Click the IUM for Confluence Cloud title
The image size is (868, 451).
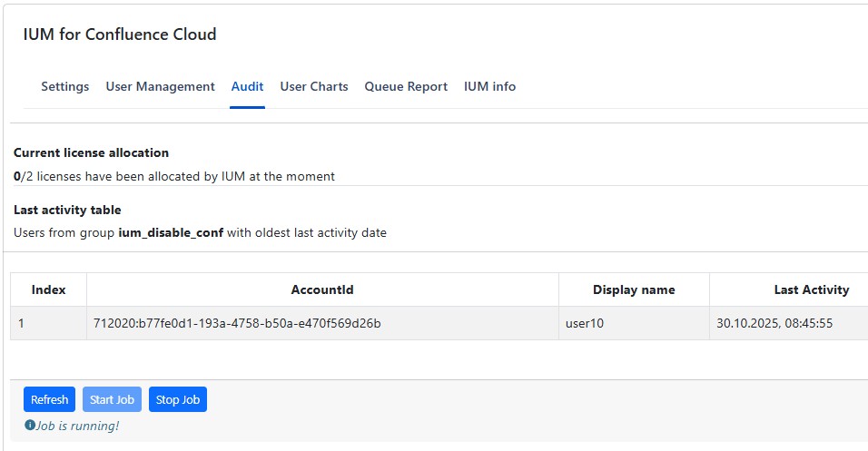coord(120,35)
